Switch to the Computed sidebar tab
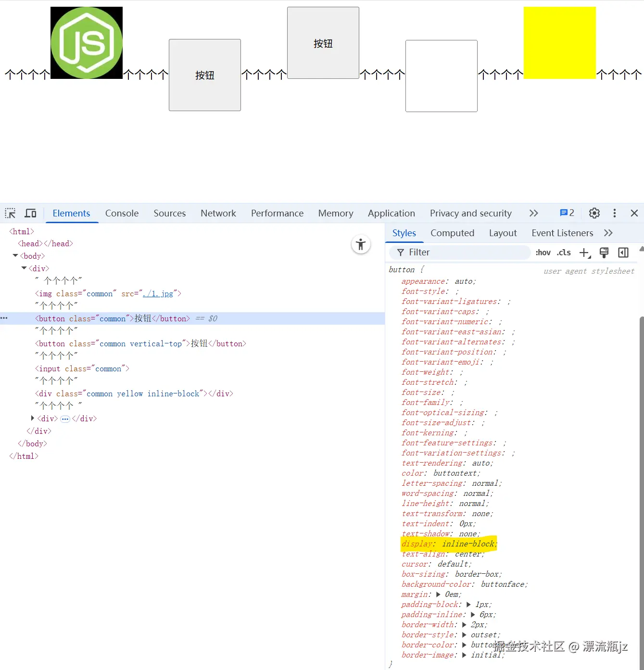This screenshot has width=644, height=670. [452, 233]
